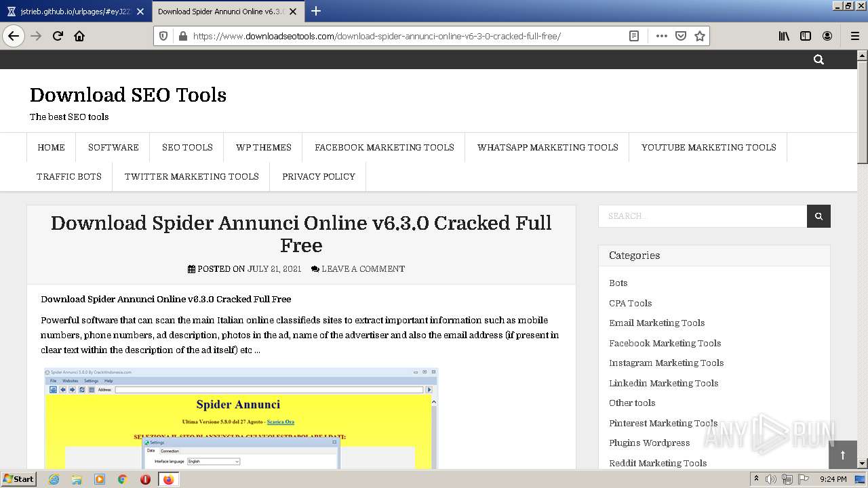Open the Windows Start menu
868x488 pixels.
click(x=19, y=479)
